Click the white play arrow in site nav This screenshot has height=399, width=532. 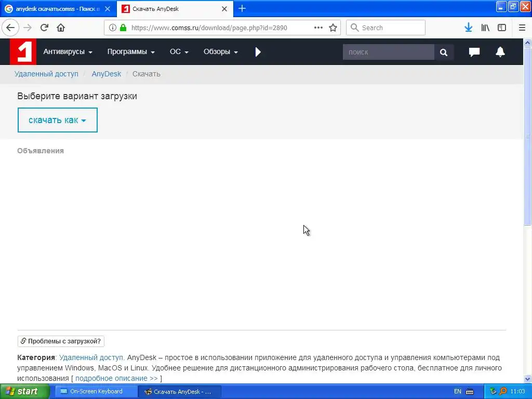click(258, 51)
